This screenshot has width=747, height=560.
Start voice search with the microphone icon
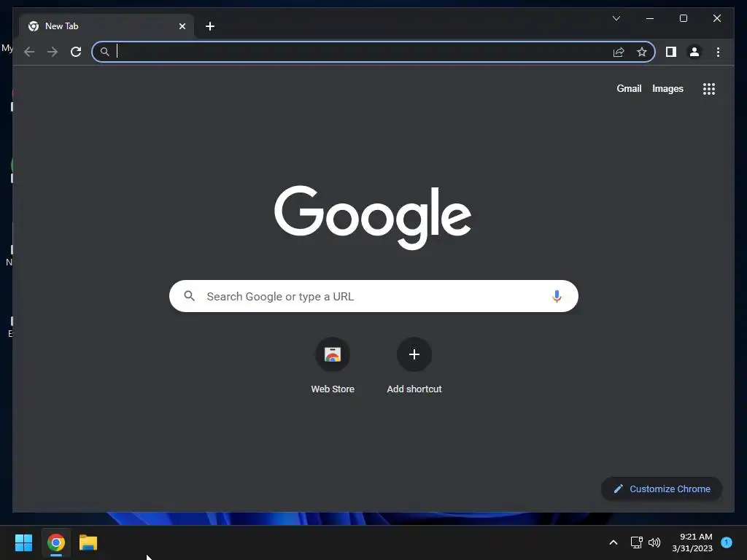pos(557,296)
